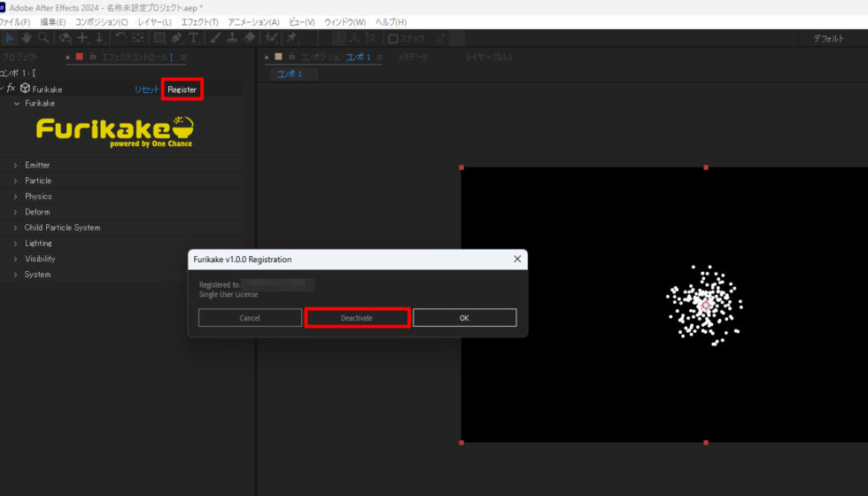868x496 pixels.
Task: Expand the Emitter group
Action: tap(16, 165)
